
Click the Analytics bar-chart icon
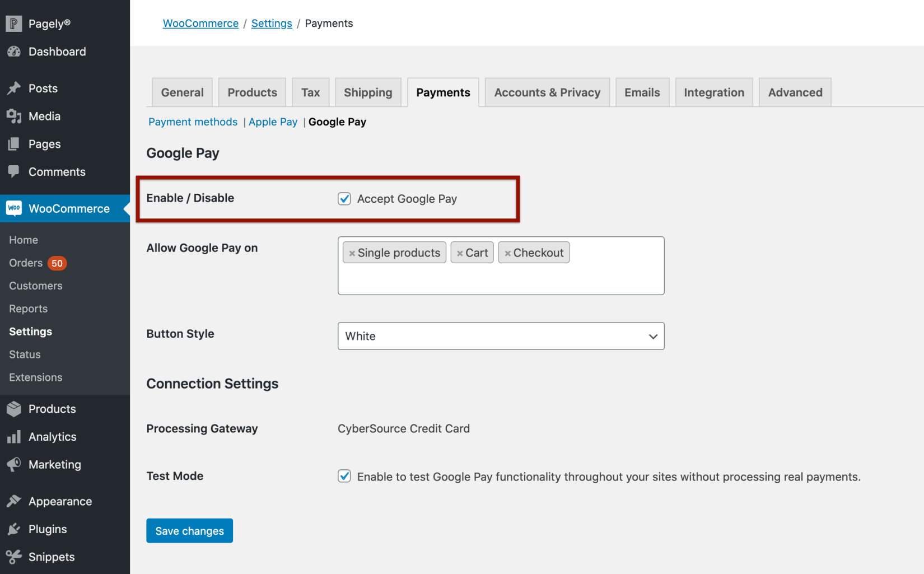tap(14, 437)
